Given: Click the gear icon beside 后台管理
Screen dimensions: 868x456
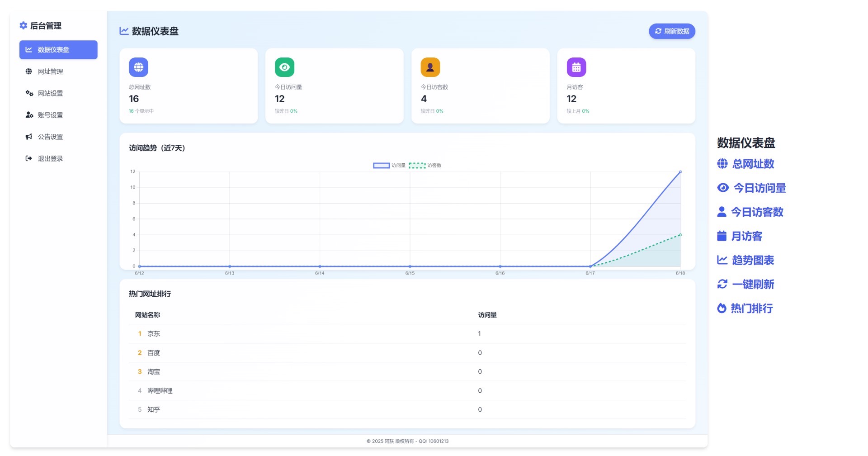Looking at the screenshot, I should pyautogui.click(x=24, y=26).
